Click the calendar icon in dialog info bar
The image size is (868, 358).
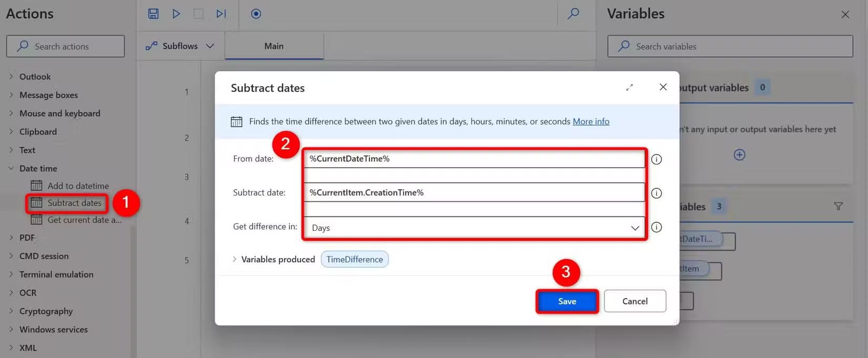(237, 121)
